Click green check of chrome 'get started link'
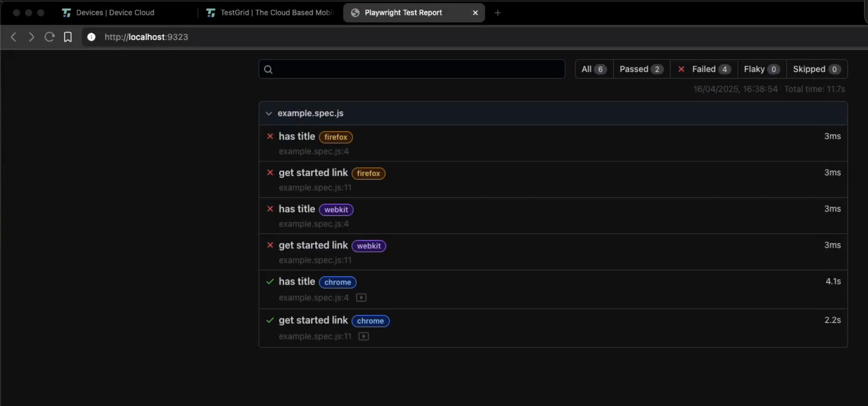The height and width of the screenshot is (406, 868). 270,320
